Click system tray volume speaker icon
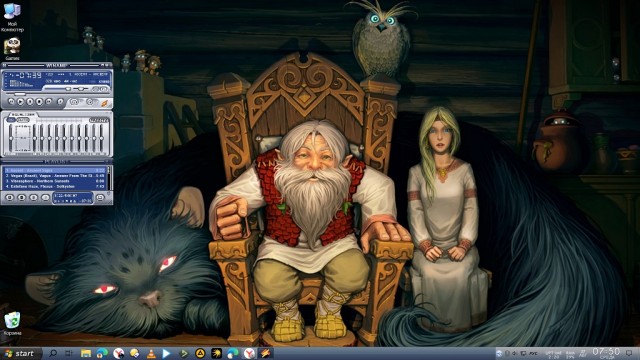 pos(515,353)
